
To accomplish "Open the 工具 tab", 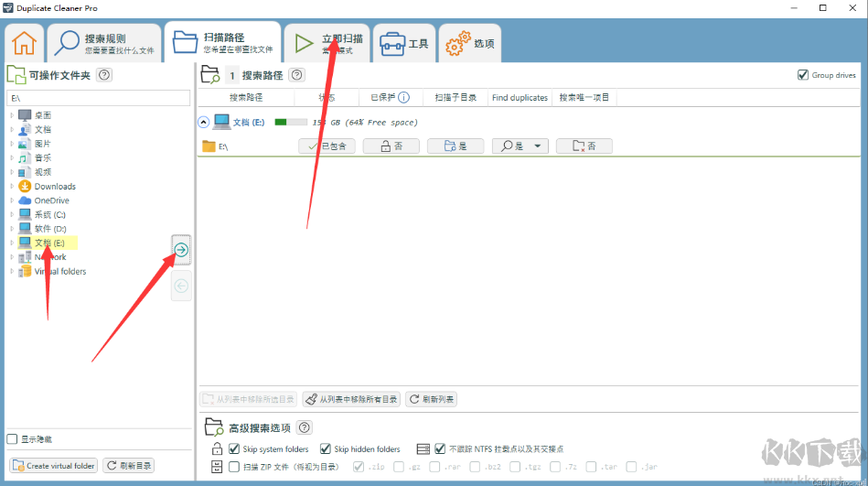I will pyautogui.click(x=404, y=43).
